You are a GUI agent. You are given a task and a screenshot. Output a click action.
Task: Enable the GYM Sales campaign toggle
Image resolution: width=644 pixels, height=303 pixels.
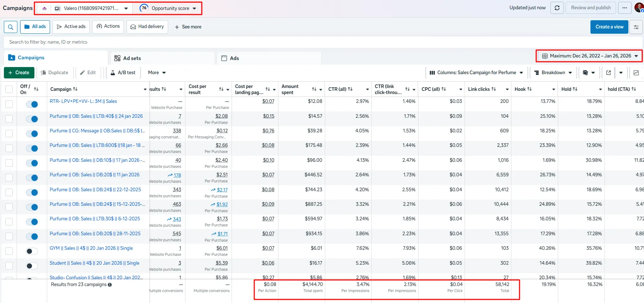[32, 251]
